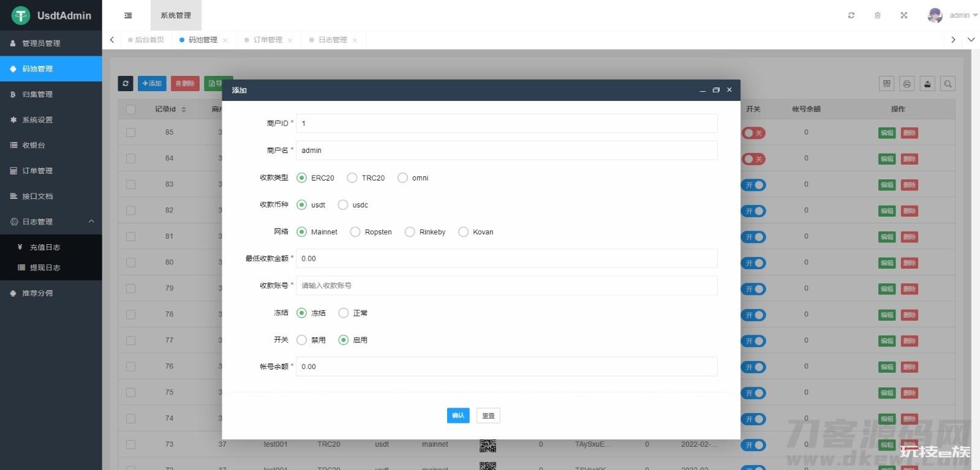
Task: Click the print icon above the table
Action: (x=907, y=84)
